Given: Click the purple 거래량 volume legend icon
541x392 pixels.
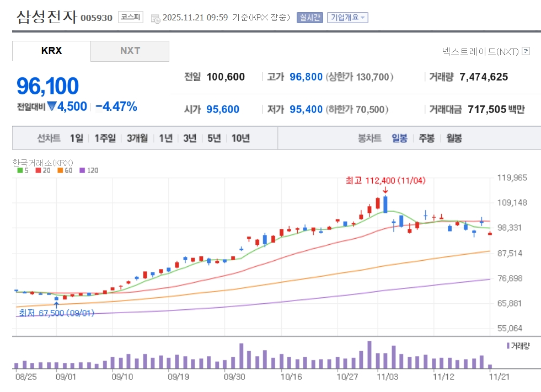Looking at the screenshot, I should [507, 346].
